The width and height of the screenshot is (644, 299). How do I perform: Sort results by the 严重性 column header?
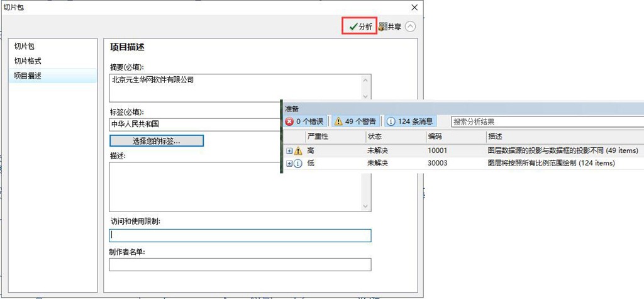318,137
